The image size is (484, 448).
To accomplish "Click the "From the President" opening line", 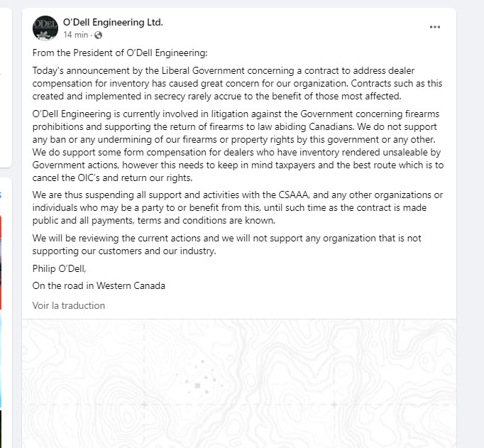I will (x=121, y=53).
